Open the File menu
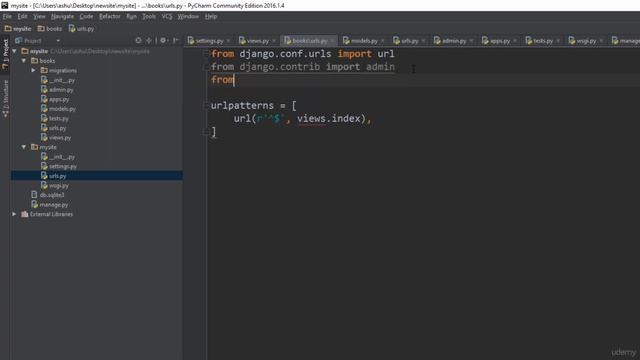Viewport: 640px width, 360px height. 7,16
